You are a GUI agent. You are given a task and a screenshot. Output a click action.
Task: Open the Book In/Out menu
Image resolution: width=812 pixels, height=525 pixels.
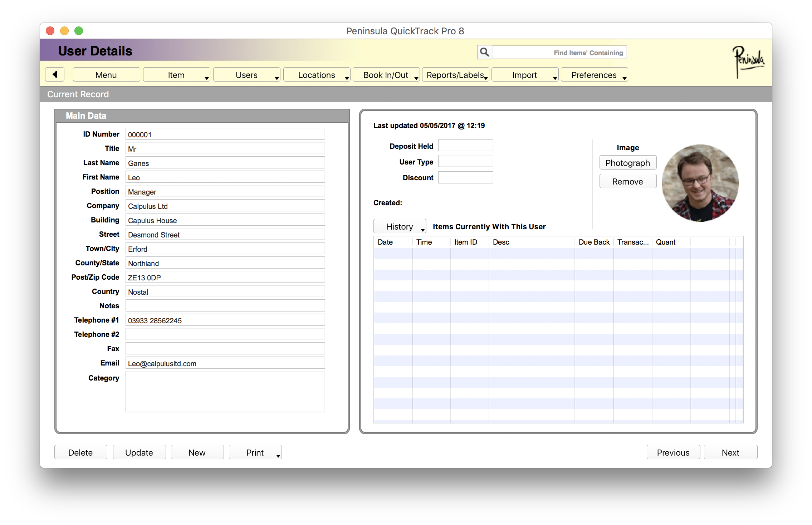[x=386, y=75]
